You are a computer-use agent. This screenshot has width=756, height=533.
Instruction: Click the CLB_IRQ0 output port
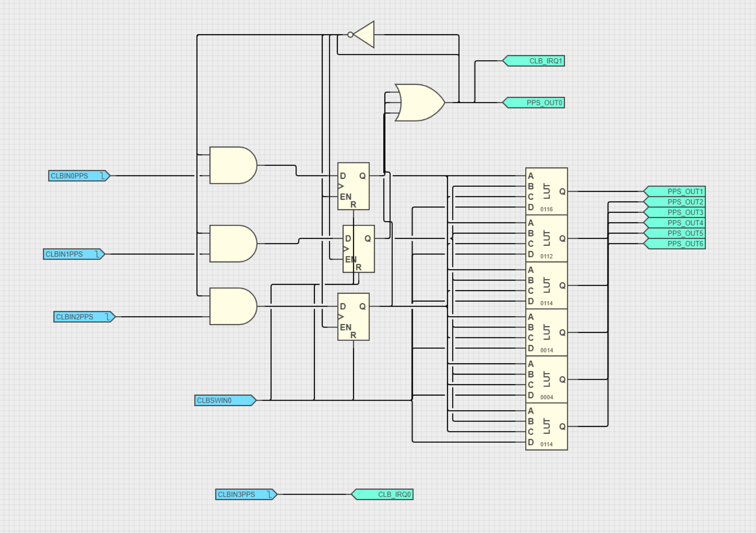click(x=382, y=494)
